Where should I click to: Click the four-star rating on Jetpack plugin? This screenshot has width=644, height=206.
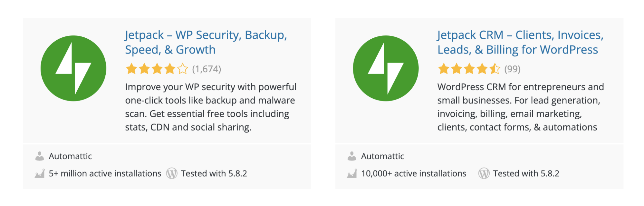pyautogui.click(x=157, y=69)
